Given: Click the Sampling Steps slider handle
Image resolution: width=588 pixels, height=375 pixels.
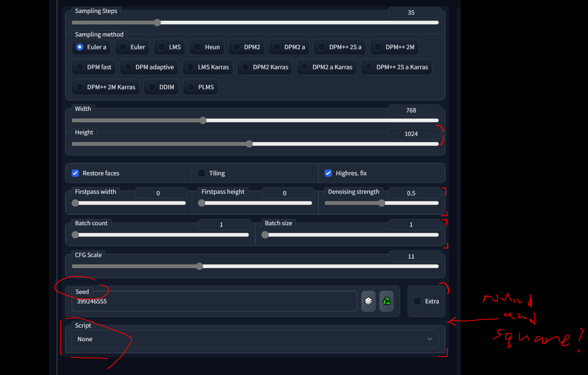Looking at the screenshot, I should [x=157, y=23].
